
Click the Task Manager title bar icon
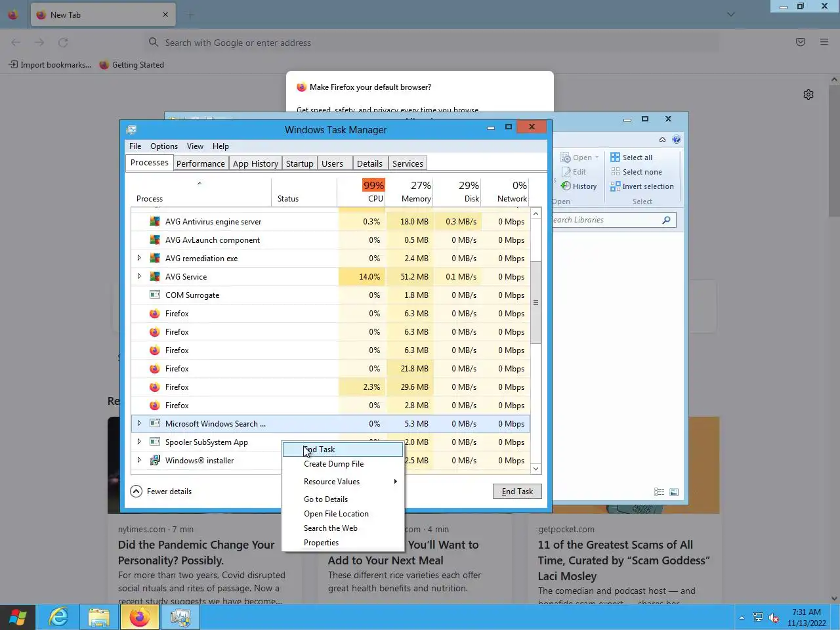131,129
